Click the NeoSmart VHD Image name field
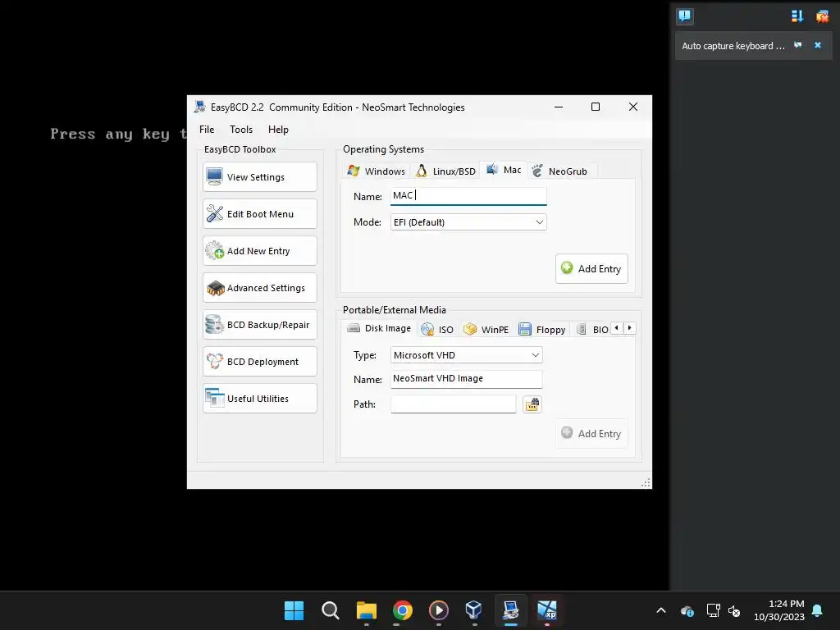The width and height of the screenshot is (840, 630). click(467, 379)
